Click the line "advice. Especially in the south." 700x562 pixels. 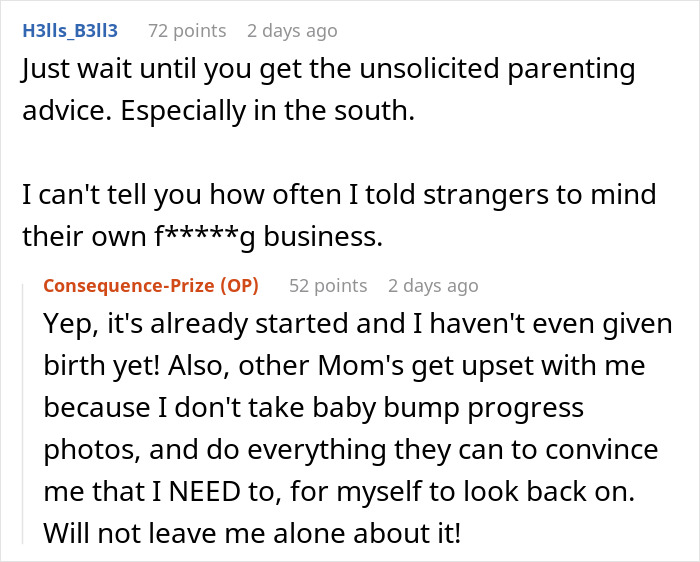tap(218, 111)
